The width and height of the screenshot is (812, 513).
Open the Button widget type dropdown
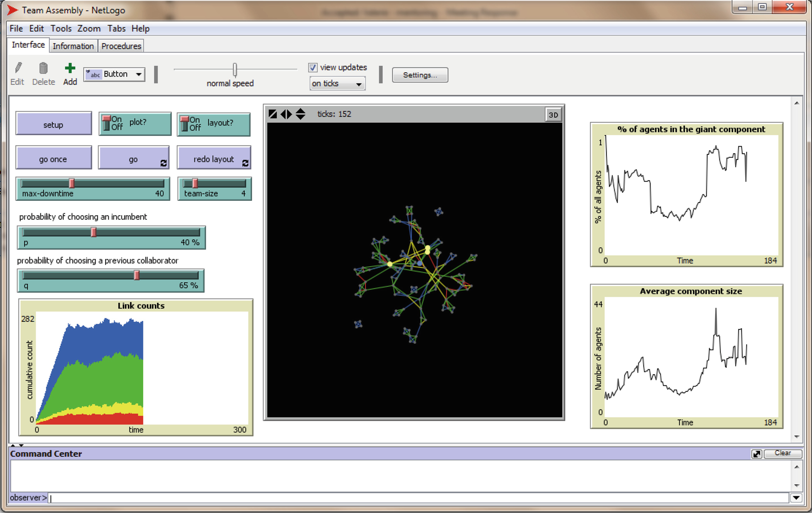coord(114,74)
